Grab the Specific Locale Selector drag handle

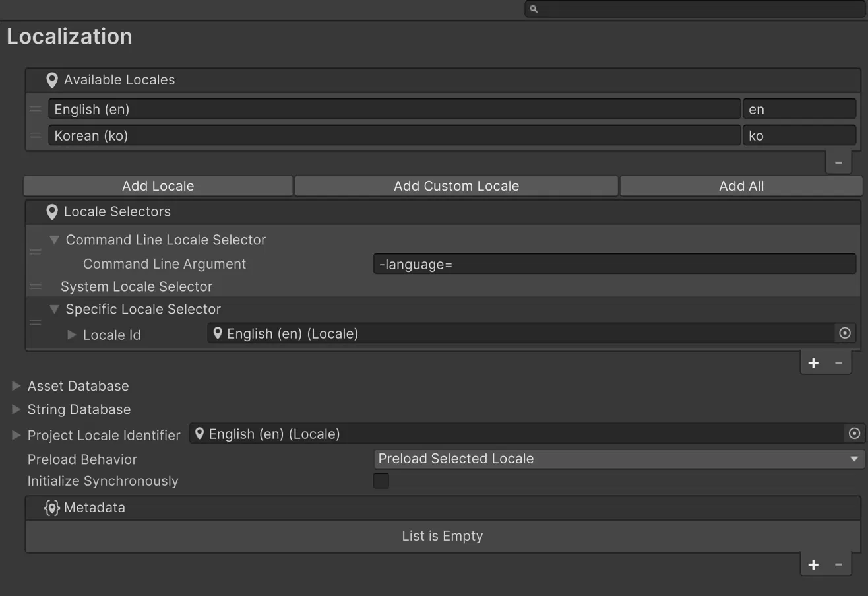pyautogui.click(x=36, y=323)
